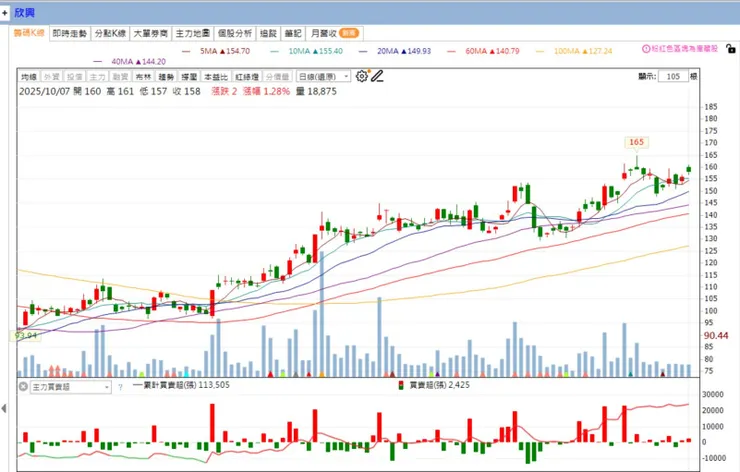Screen dimensions: 740x472
Task: Switch to the 個股分析 tab
Action: (235, 33)
